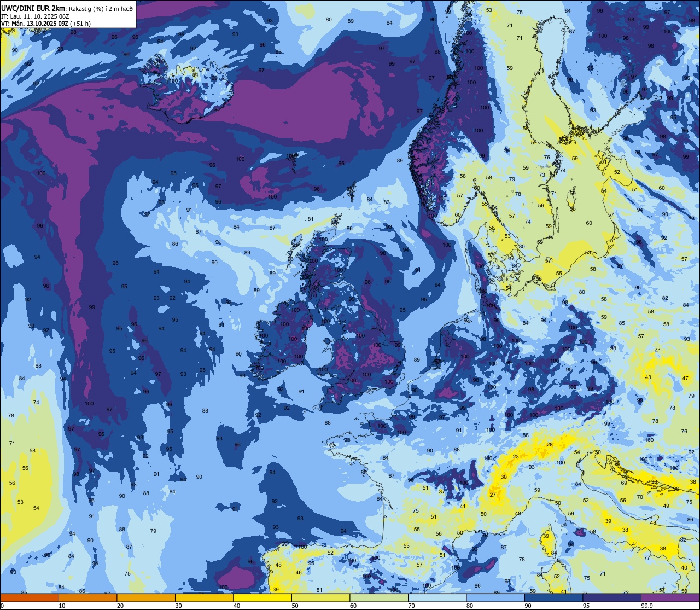Image resolution: width=700 pixels, height=610 pixels.
Task: Click the legend tick label '30'
Action: [178, 606]
